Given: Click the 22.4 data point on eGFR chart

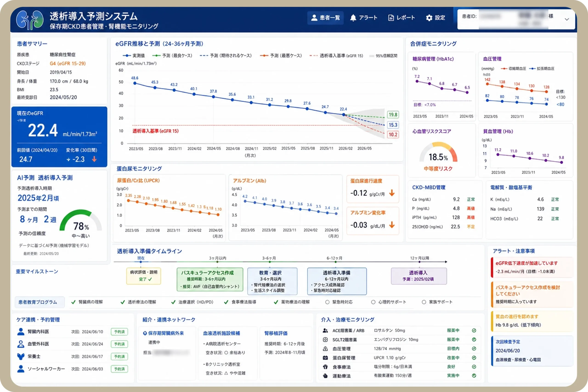Looking at the screenshot, I should [344, 114].
